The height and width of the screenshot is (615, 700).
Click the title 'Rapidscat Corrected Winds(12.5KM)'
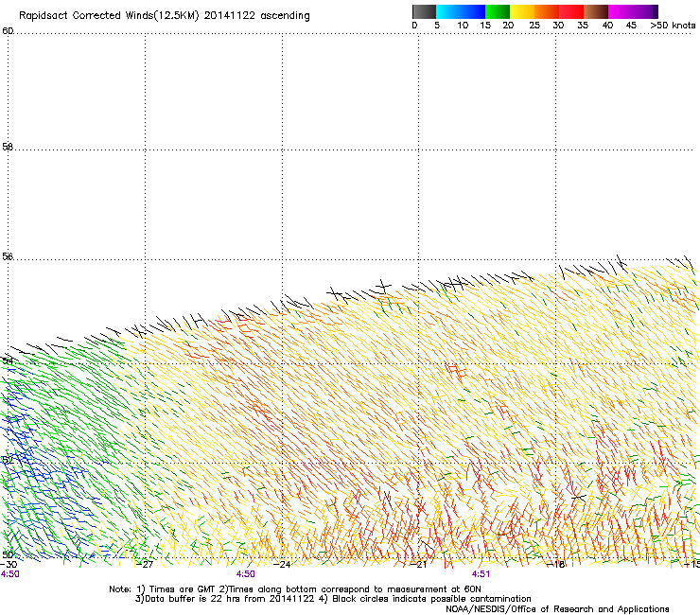(x=109, y=16)
